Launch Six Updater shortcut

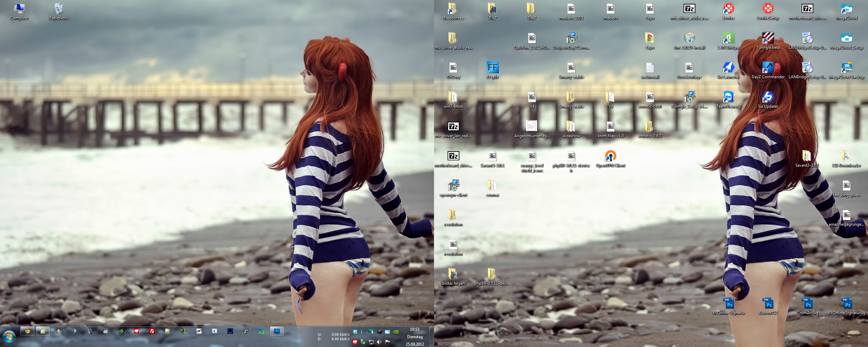click(x=768, y=100)
